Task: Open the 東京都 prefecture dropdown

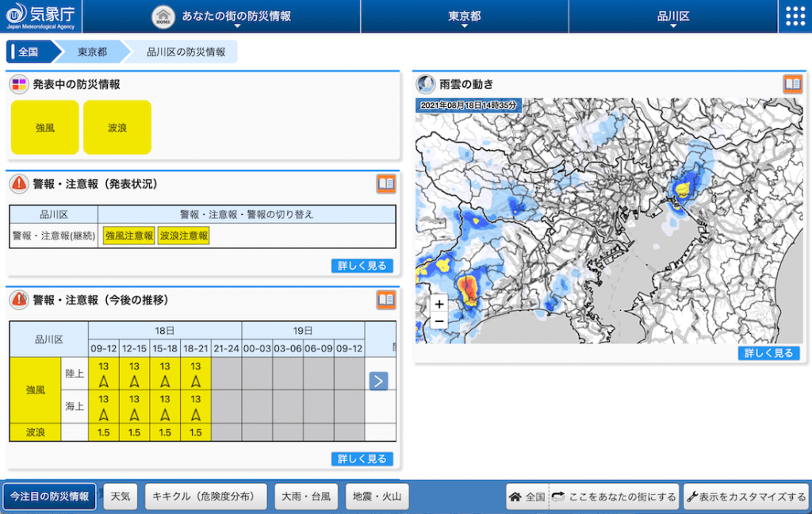Action: [x=465, y=17]
